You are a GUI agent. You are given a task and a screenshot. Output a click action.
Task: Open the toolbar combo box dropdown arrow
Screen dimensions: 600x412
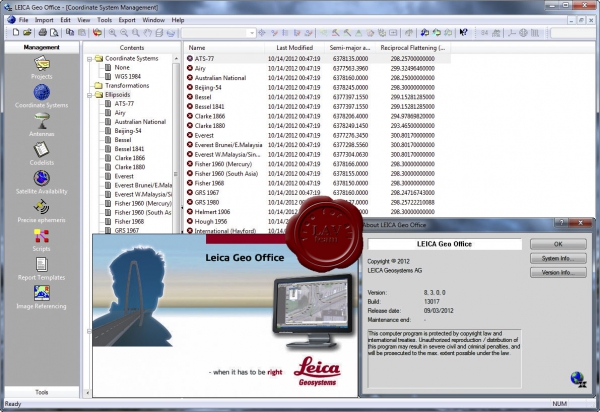tap(251, 33)
